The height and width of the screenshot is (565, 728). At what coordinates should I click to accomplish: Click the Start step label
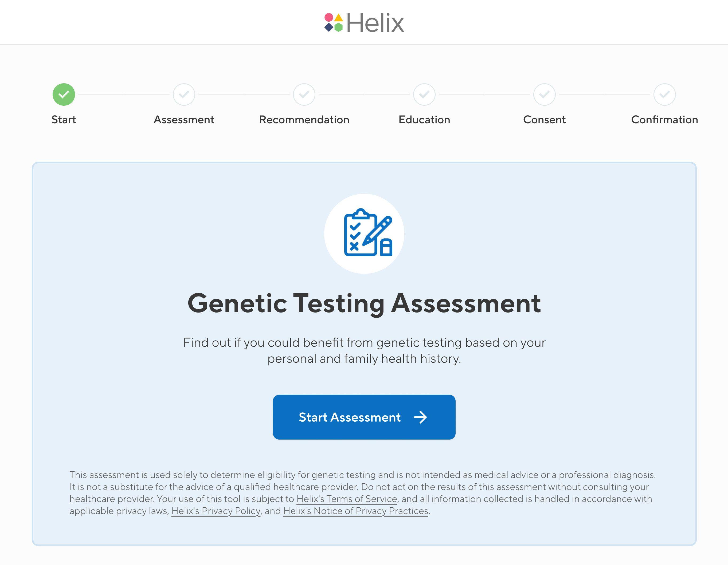pyautogui.click(x=64, y=120)
